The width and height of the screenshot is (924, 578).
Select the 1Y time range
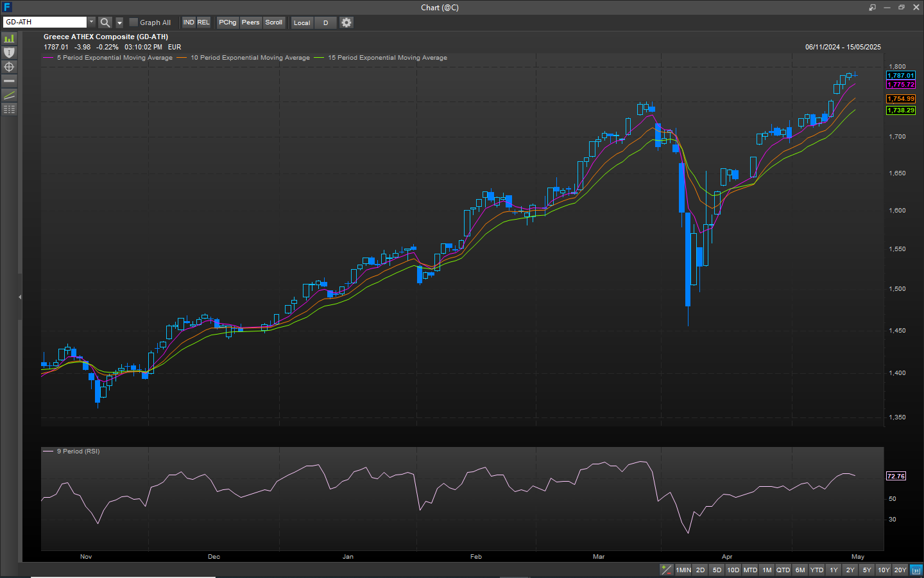point(834,570)
